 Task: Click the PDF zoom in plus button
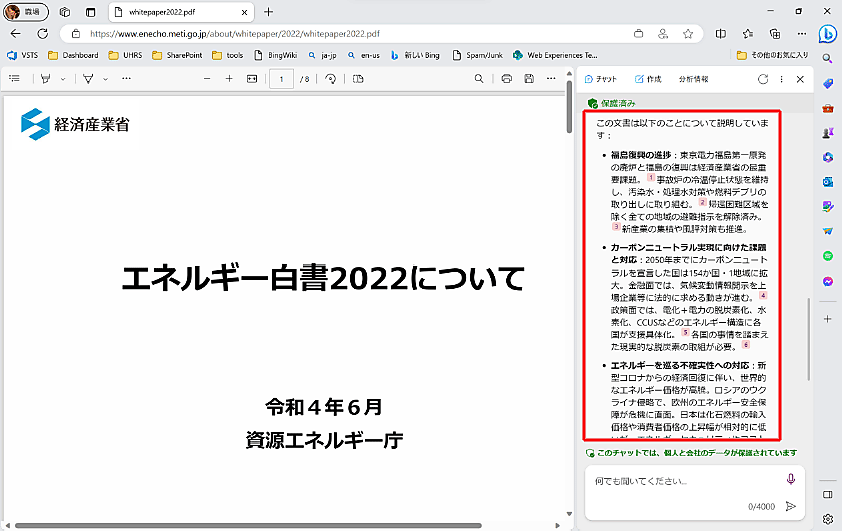pyautogui.click(x=229, y=79)
